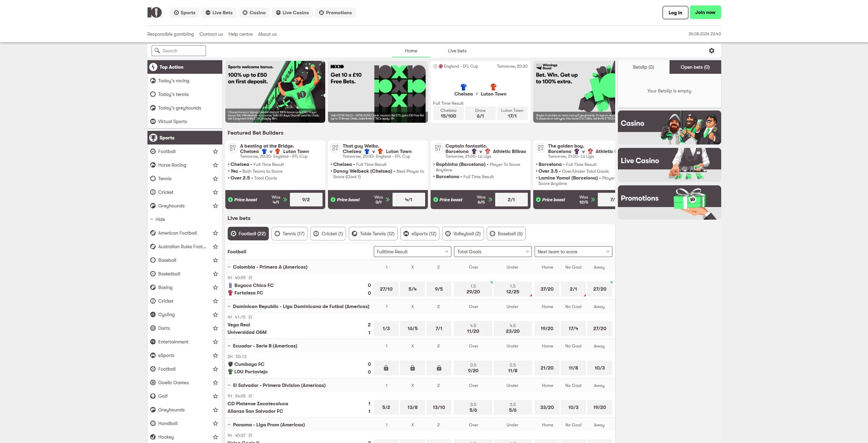Collapse El Salvador - Primera Division section
This screenshot has height=443, width=868.
tap(229, 386)
